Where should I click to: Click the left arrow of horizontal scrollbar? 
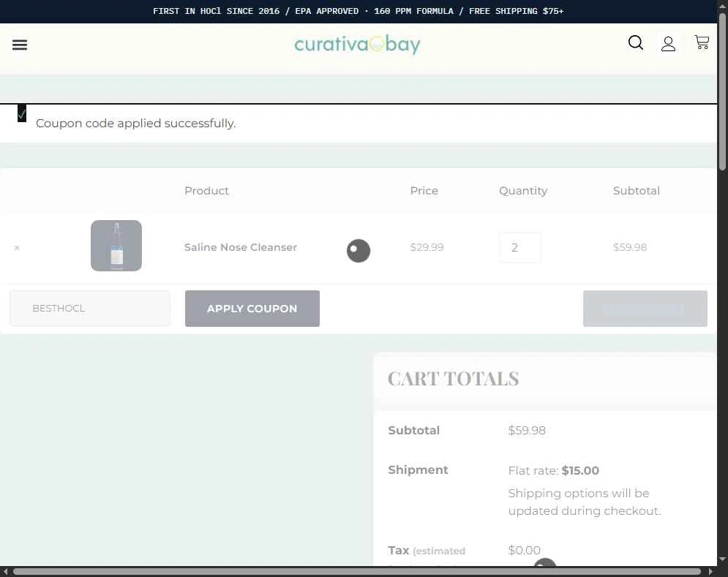pos(5,571)
